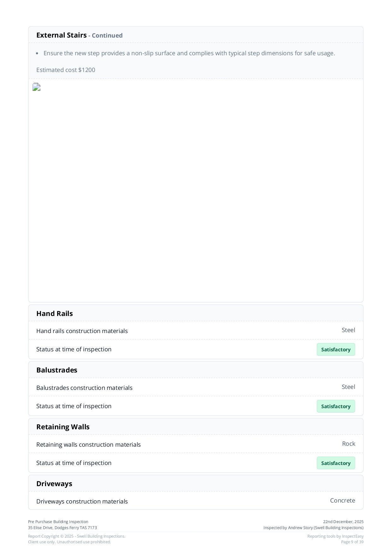Click the Satisfactory badge under Balustrades
The height and width of the screenshot is (554, 392).
coord(336,406)
